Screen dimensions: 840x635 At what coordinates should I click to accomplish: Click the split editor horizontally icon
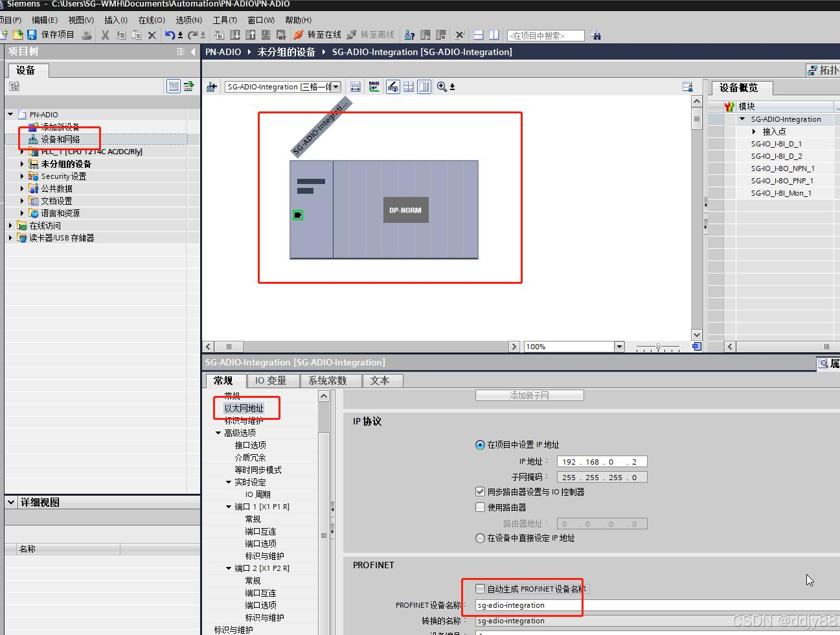pos(479,34)
